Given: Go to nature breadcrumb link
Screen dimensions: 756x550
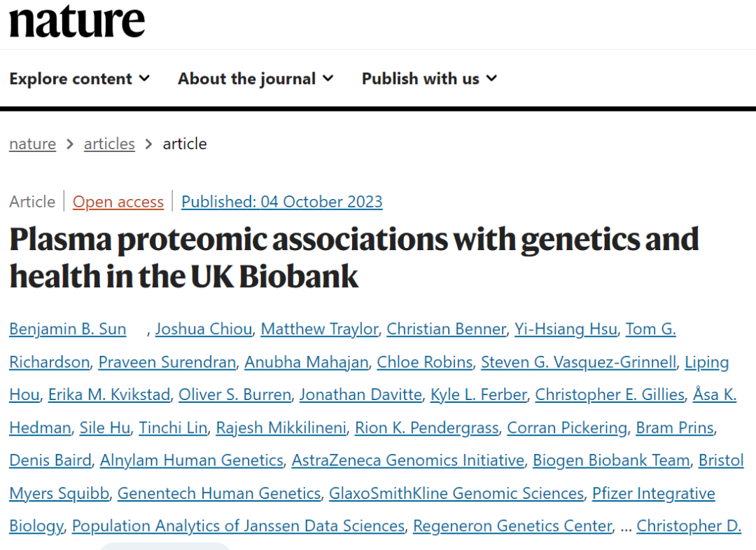Looking at the screenshot, I should [x=32, y=144].
